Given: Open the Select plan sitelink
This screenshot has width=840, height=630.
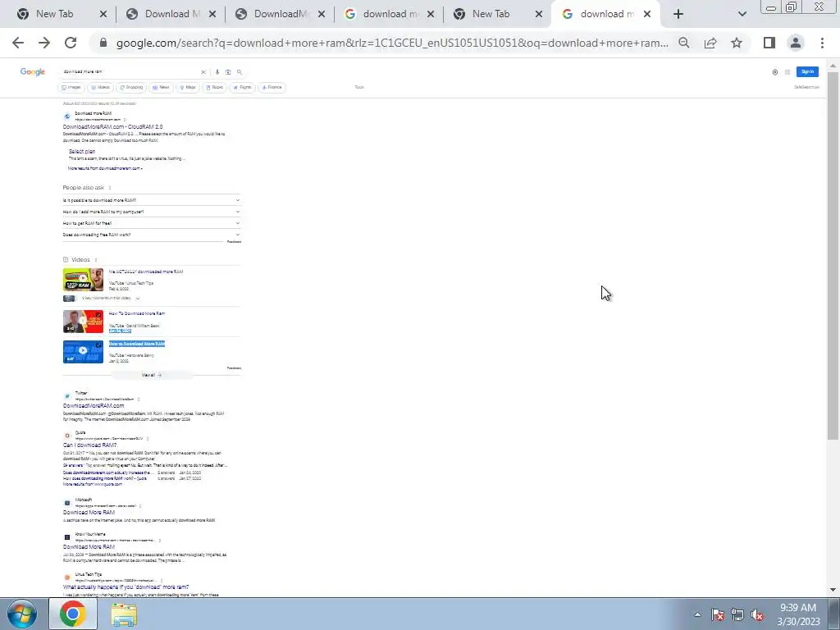Looking at the screenshot, I should click(81, 152).
